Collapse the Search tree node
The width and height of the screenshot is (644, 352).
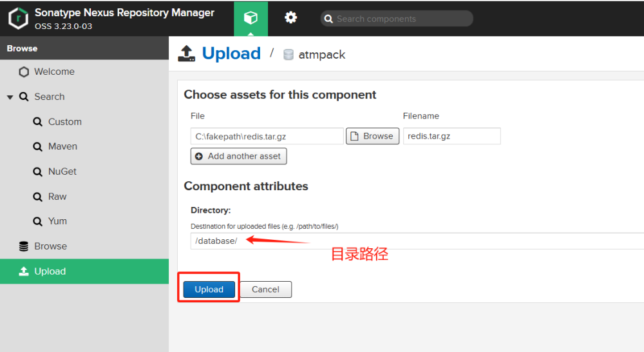pos(10,97)
